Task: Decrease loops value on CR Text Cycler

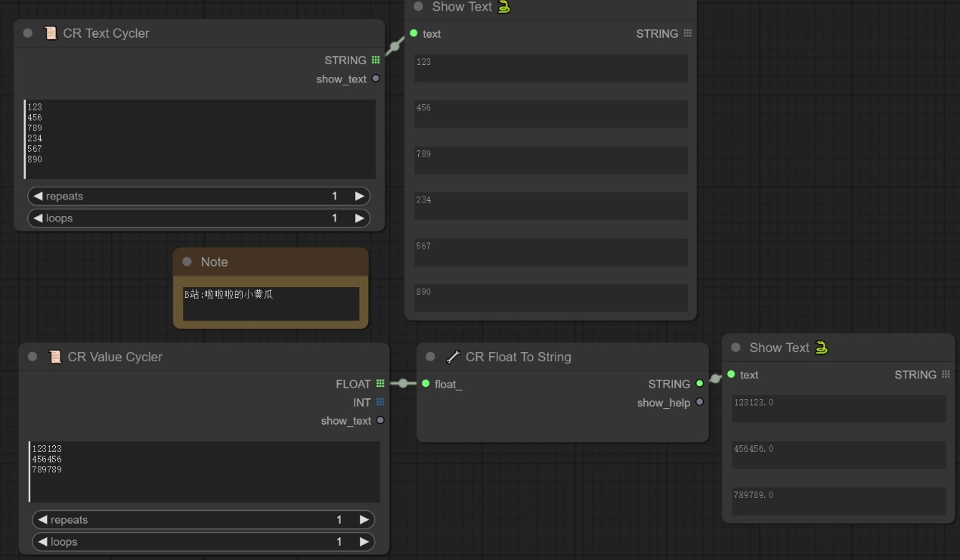Action: pos(38,218)
